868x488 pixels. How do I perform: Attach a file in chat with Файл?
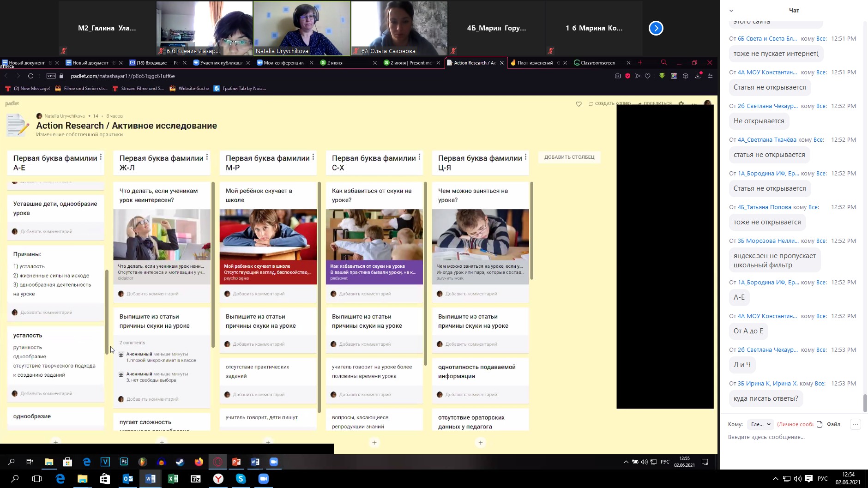pyautogui.click(x=829, y=424)
